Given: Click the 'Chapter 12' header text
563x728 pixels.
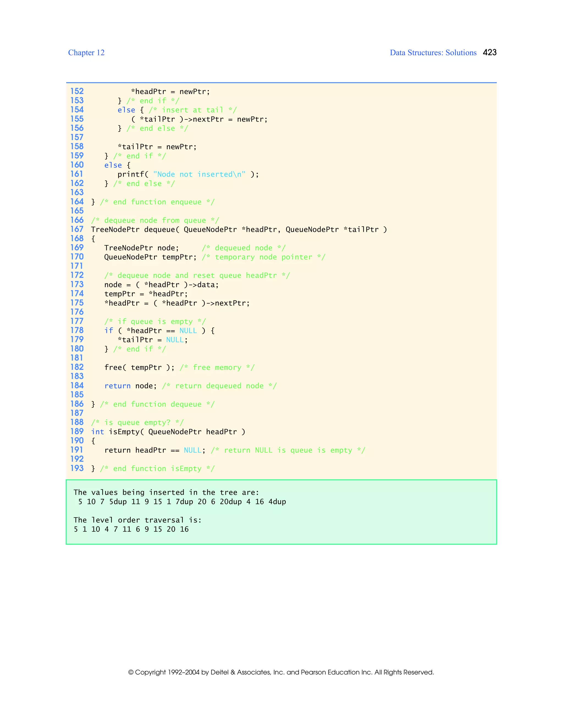Looking at the screenshot, I should point(86,53).
